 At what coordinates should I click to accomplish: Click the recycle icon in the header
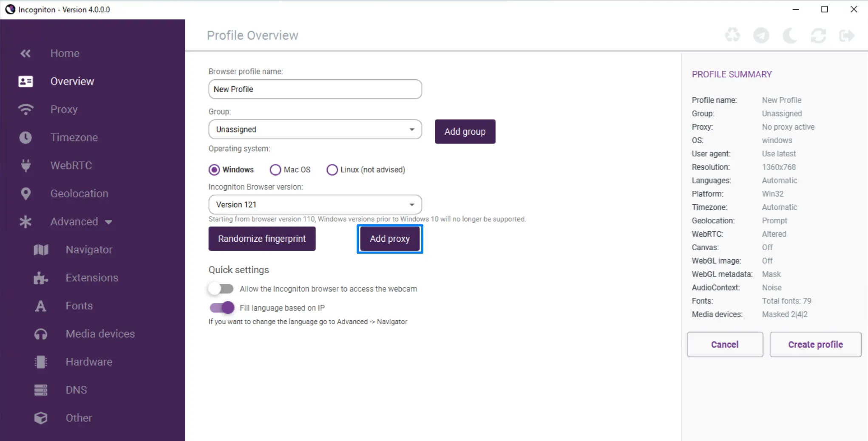tap(732, 35)
